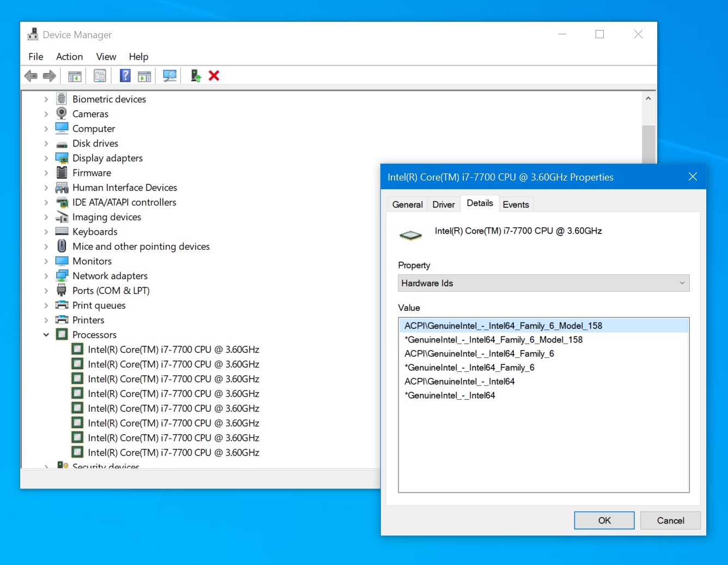
Task: Select the Print queues tree label
Action: (x=99, y=305)
